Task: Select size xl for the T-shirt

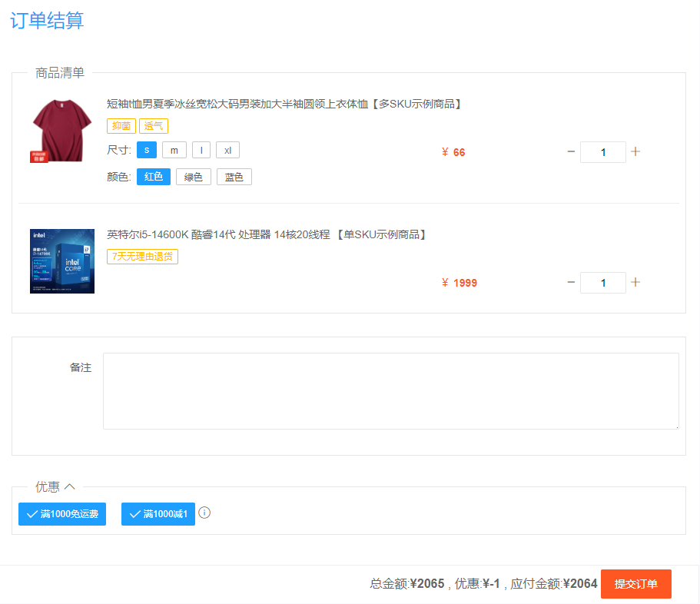Action: (227, 150)
